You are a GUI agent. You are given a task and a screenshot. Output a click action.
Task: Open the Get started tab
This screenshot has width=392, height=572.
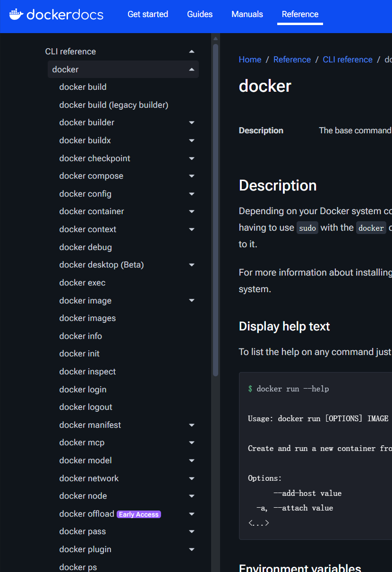click(x=148, y=14)
